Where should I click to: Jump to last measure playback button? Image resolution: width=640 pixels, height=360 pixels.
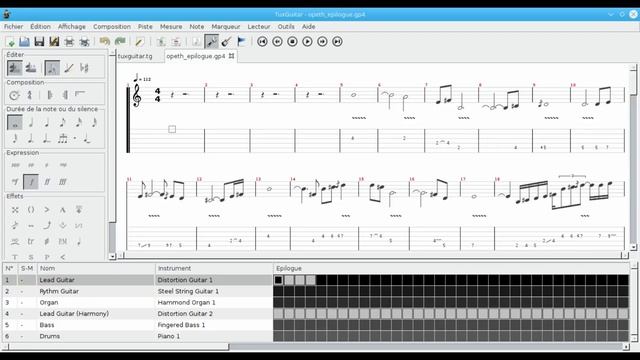pos(337,42)
